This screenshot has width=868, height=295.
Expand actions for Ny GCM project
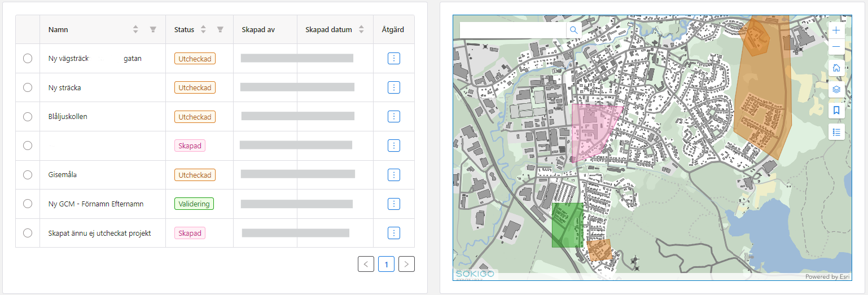pos(394,204)
